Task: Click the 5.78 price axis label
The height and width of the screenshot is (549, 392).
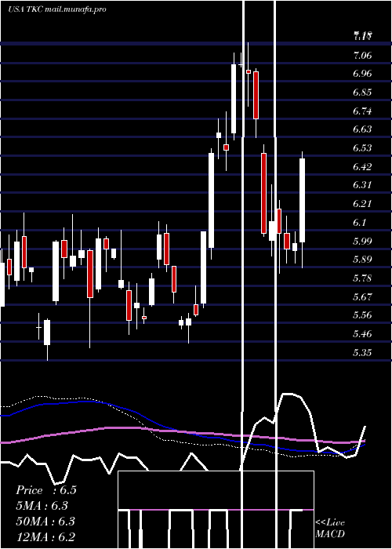Action: (x=362, y=278)
